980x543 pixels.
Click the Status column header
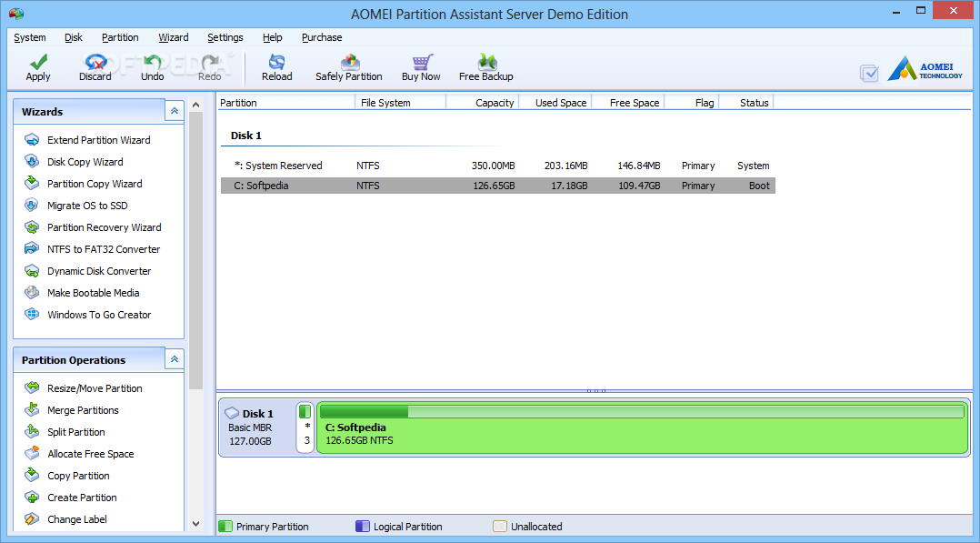(746, 103)
